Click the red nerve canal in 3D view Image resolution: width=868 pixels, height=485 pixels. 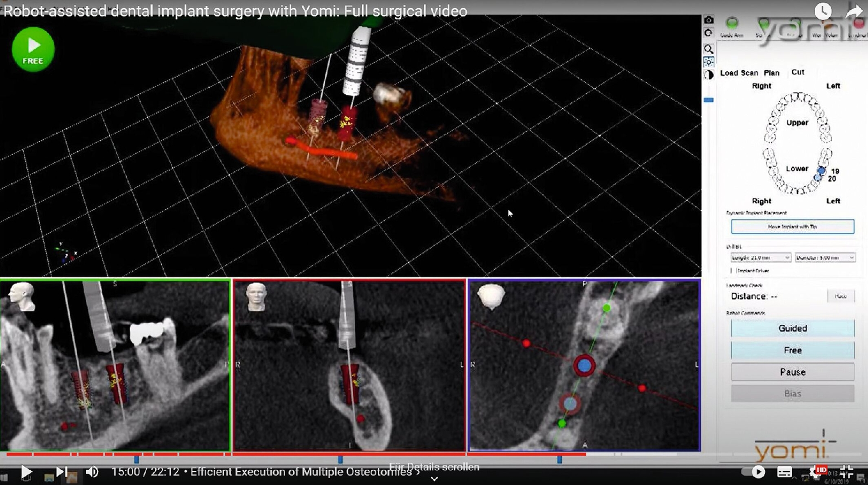(x=321, y=149)
